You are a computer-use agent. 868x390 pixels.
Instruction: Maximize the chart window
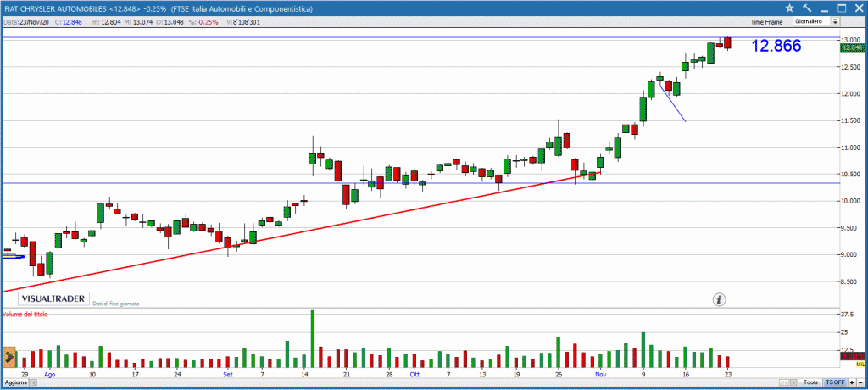point(842,8)
